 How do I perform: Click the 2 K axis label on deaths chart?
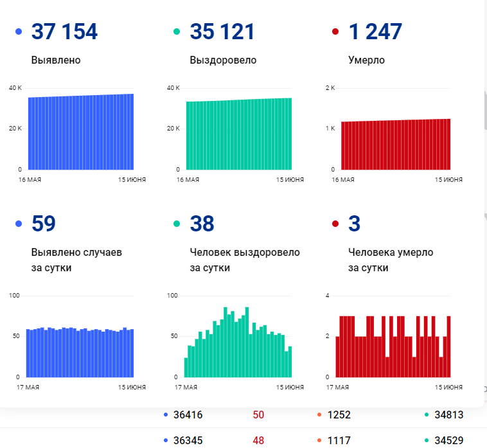tap(330, 88)
